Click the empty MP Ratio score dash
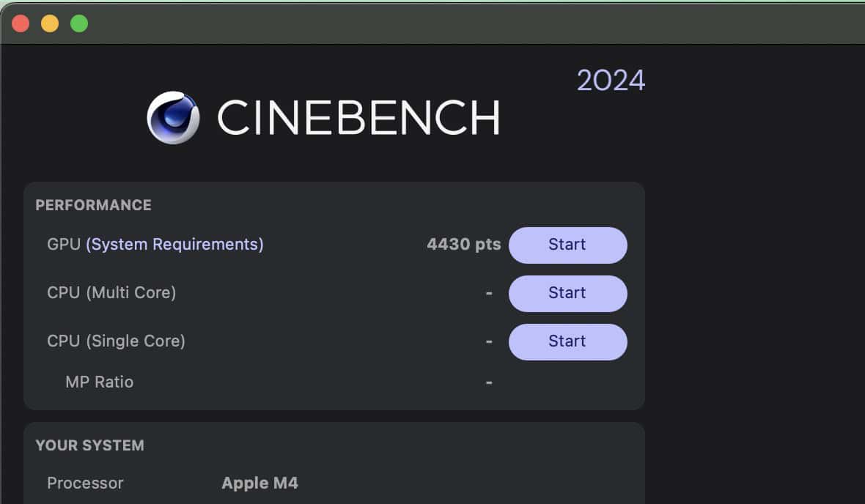The width and height of the screenshot is (865, 504). (x=489, y=382)
